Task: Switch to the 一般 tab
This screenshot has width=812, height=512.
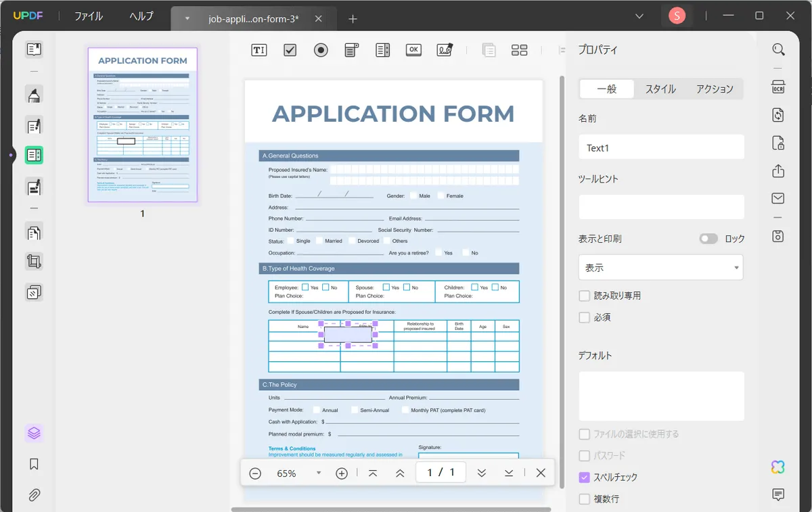Action: click(x=607, y=89)
